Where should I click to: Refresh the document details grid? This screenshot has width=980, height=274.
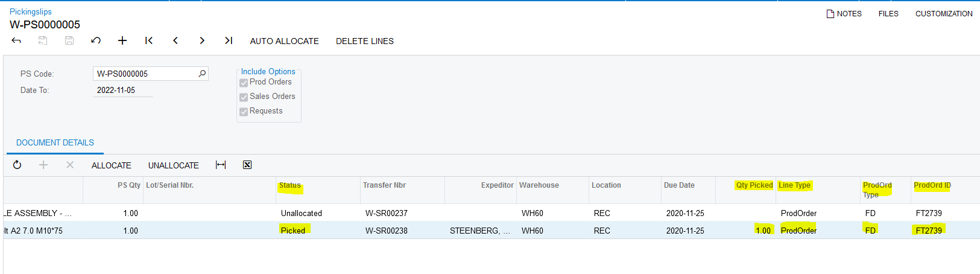[17, 165]
